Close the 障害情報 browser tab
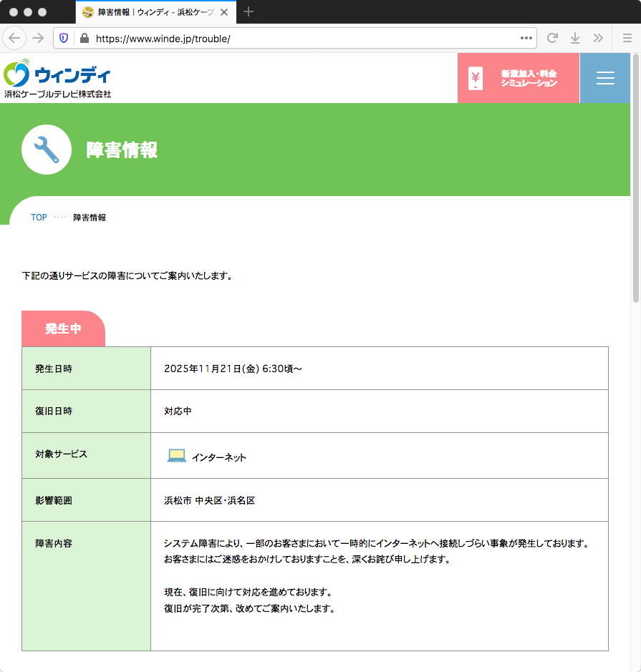The width and height of the screenshot is (641, 672). [x=224, y=12]
